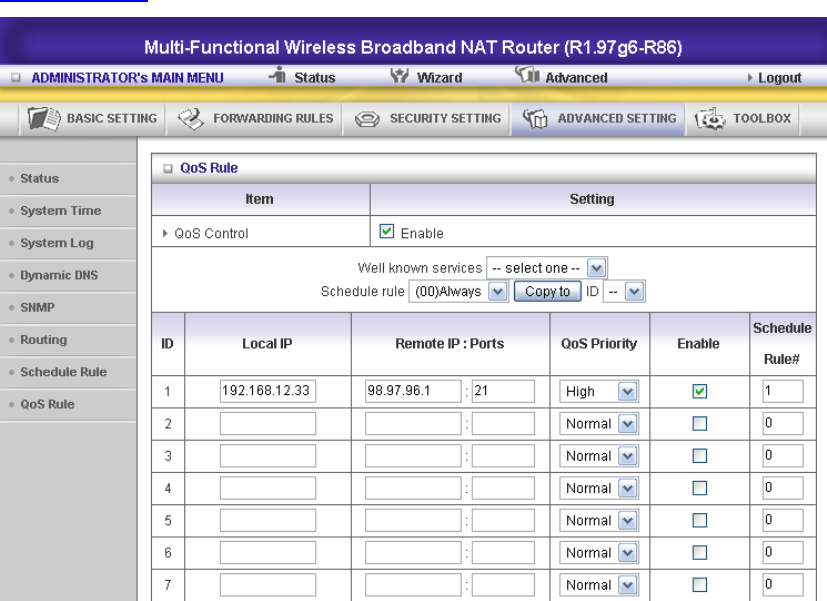Open rule 7 QoS Priority dropdown
The height and width of the screenshot is (601, 827).
tap(599, 585)
